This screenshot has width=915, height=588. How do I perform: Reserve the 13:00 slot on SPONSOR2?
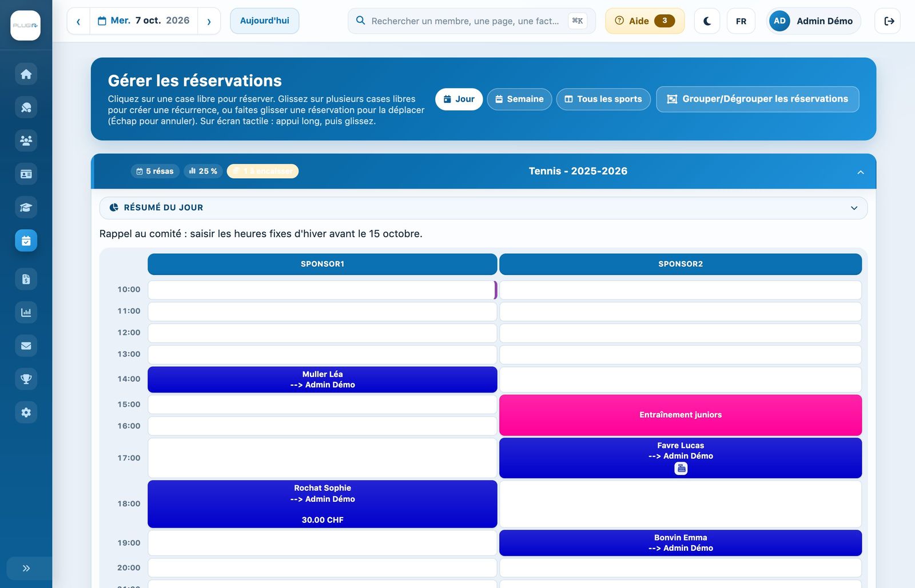681,354
